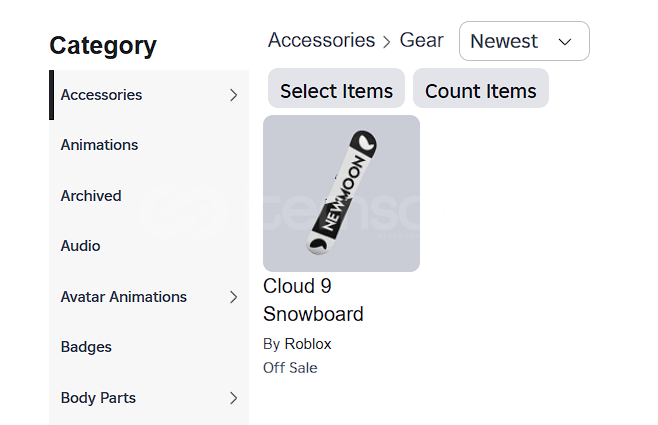Screen dimensions: 658x425
Task: Select the Avatar Animations category label
Action: 123,297
